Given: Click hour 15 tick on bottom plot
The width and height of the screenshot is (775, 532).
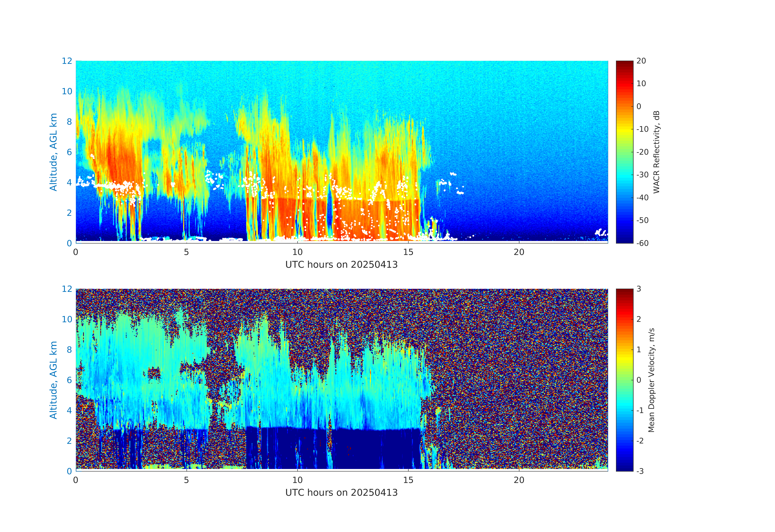Looking at the screenshot, I should tap(408, 480).
